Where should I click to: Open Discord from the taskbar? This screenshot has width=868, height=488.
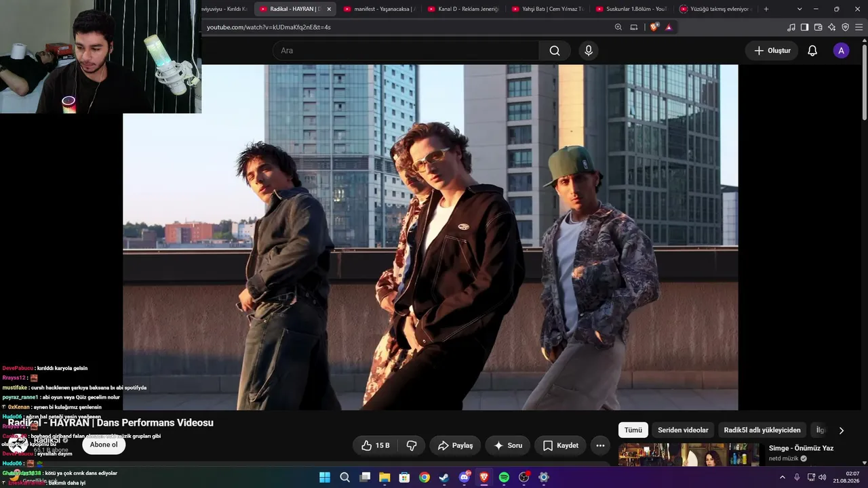pos(465,477)
